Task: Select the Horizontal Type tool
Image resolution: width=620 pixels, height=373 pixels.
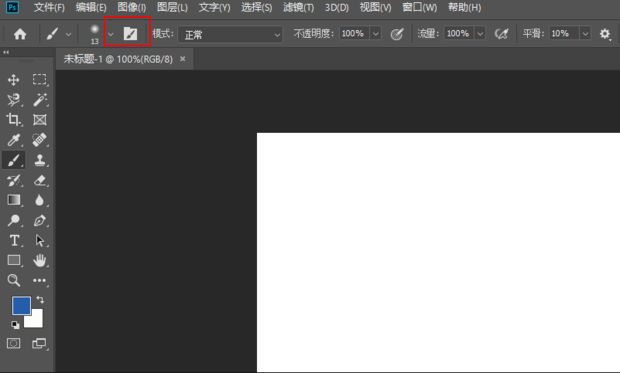Action: 14,240
